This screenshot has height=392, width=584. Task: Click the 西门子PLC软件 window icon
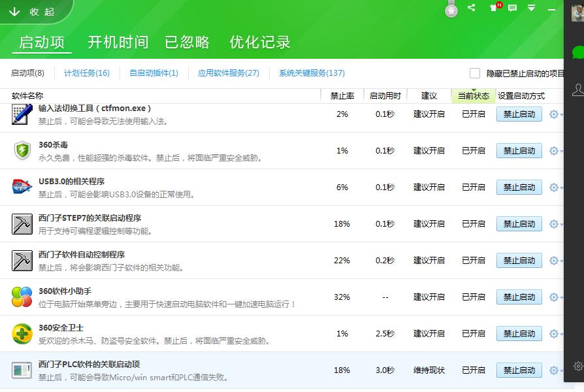pos(22,370)
